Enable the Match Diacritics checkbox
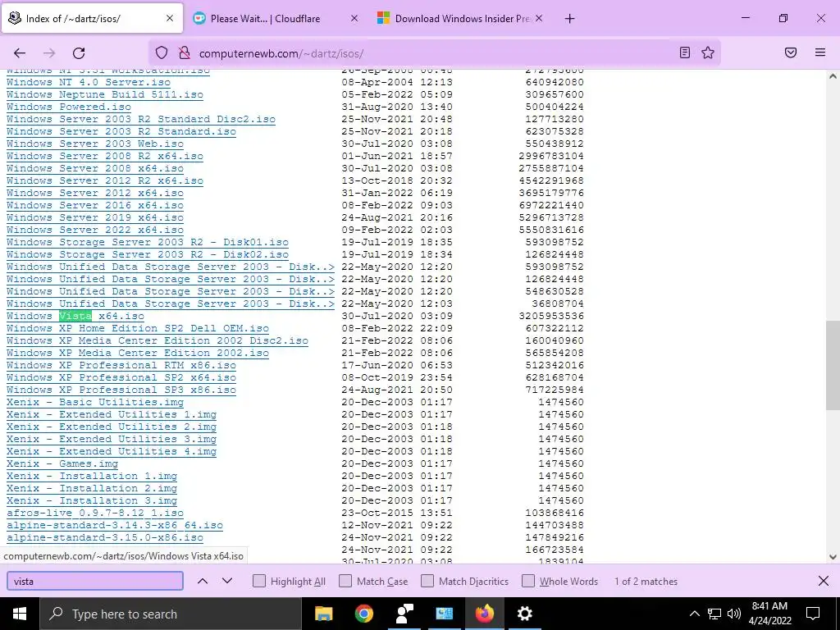 point(427,582)
